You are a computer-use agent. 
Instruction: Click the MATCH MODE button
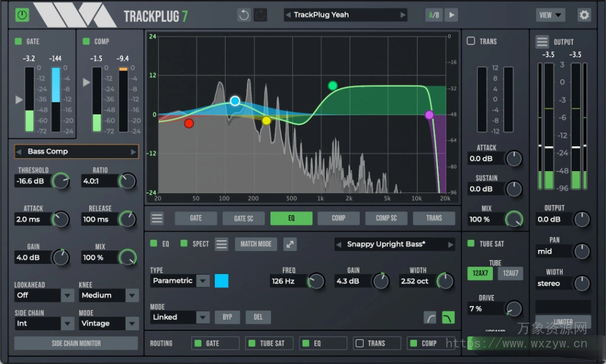(256, 244)
